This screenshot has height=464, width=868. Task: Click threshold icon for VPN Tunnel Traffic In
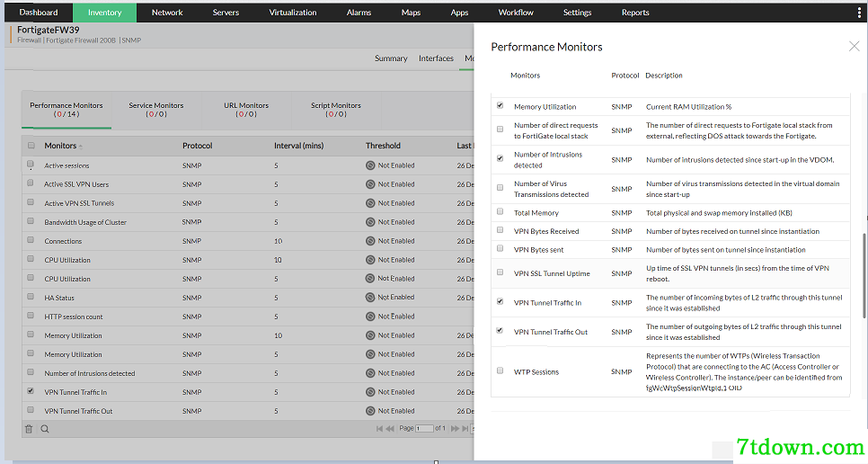coord(370,392)
